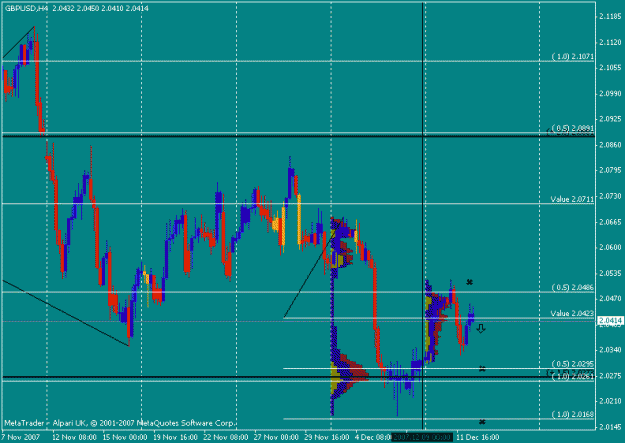The height and width of the screenshot is (443, 625).
Task: Click the 'Value 2.0711' label
Action: point(572,199)
